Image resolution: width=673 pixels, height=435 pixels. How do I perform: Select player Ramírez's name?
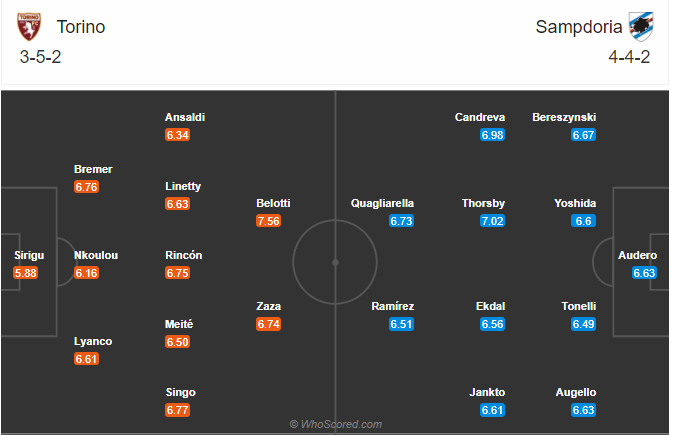[x=393, y=306]
